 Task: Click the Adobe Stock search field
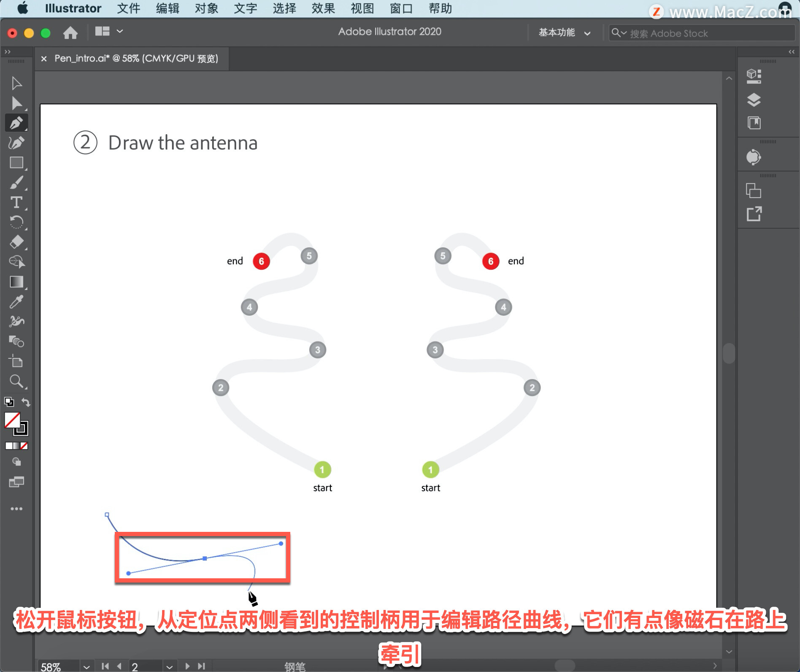[x=701, y=33]
